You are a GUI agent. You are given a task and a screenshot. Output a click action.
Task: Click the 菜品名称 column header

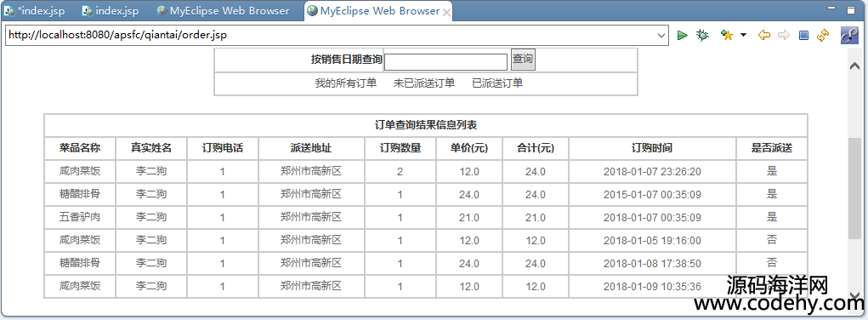(x=80, y=148)
